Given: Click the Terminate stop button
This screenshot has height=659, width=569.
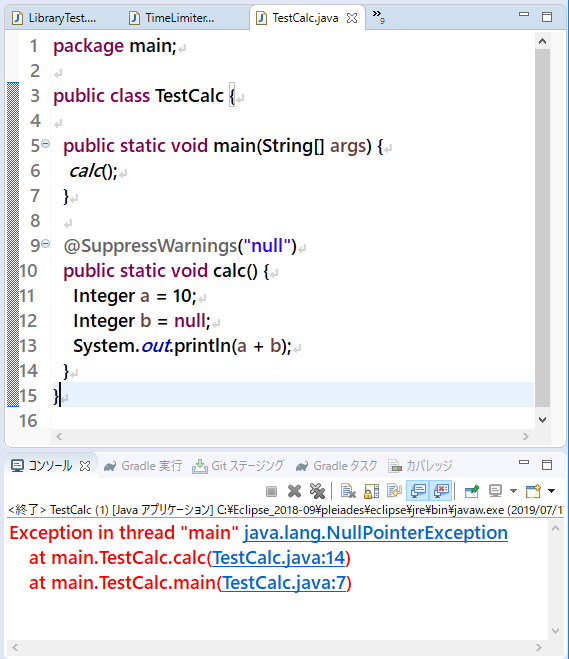Looking at the screenshot, I should point(271,491).
